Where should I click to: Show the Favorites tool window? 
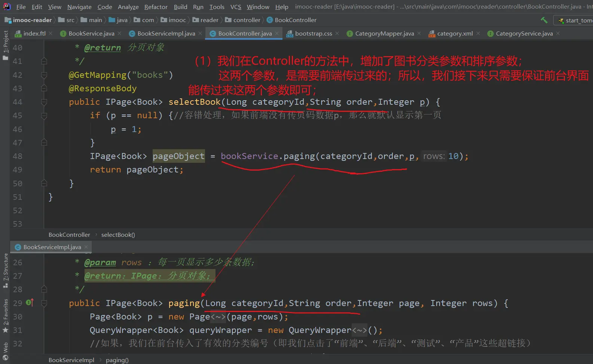(x=5, y=314)
